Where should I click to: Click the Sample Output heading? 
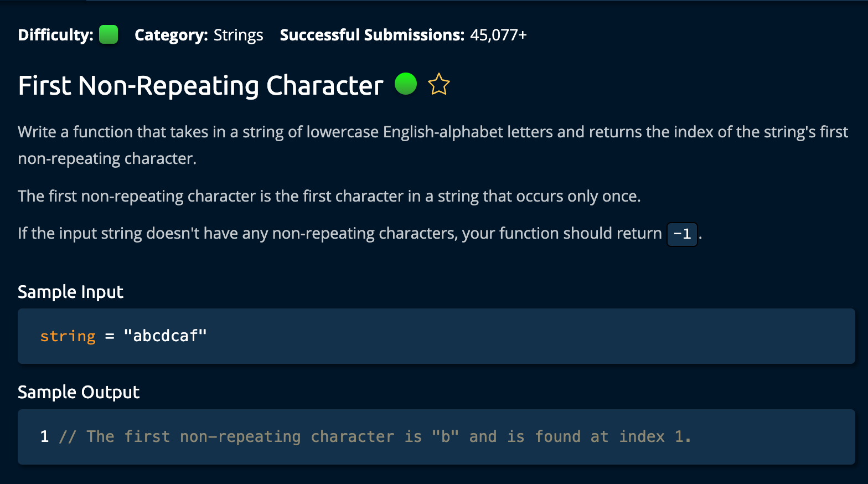pyautogui.click(x=79, y=392)
